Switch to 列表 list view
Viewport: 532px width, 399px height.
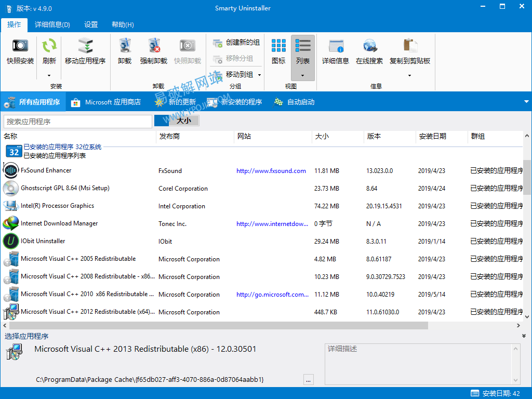302,52
